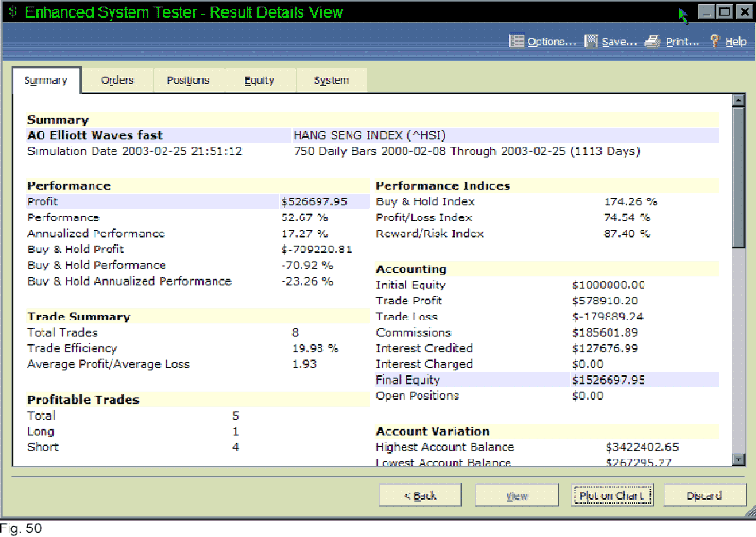Screen dimensions: 756x537
Task: Click the HANG SENG INDEX (^HSI) text
Action: pyautogui.click(x=369, y=135)
